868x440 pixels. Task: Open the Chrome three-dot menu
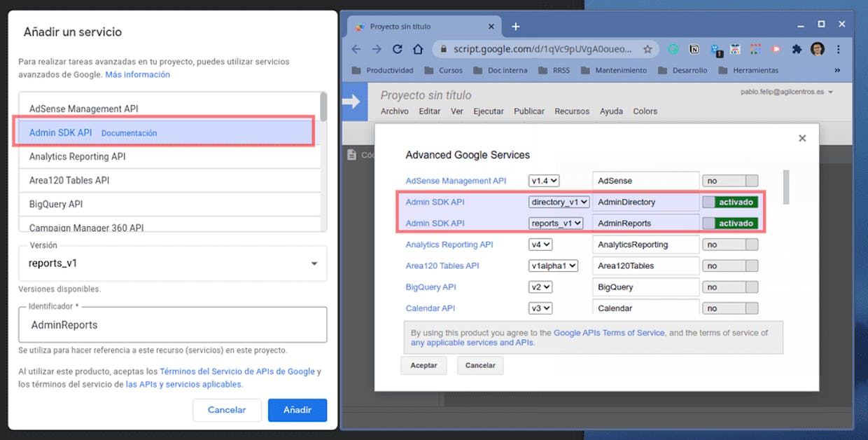[838, 49]
